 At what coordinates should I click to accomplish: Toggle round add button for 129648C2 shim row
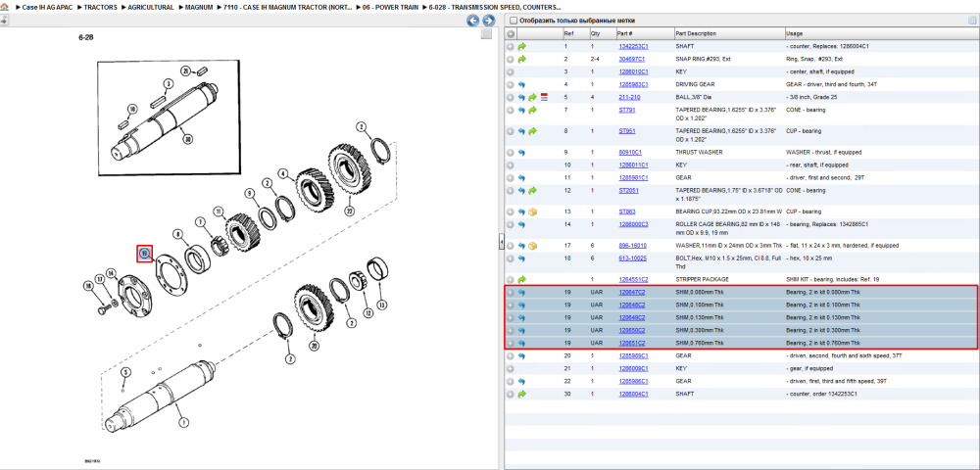click(511, 305)
